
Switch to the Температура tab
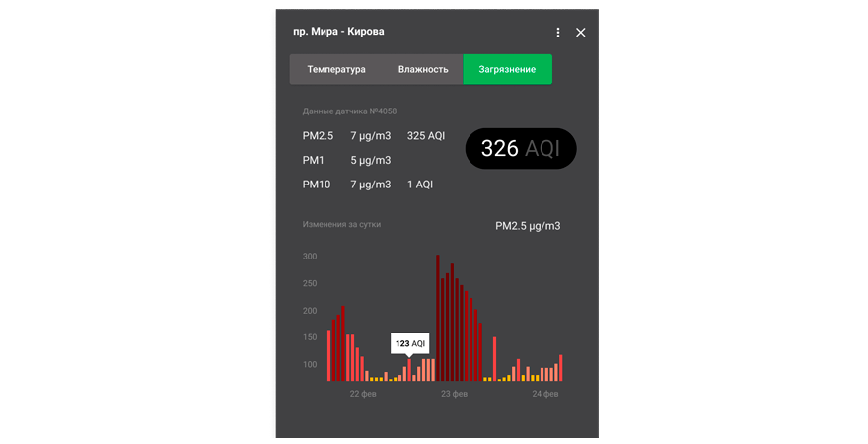pyautogui.click(x=336, y=69)
